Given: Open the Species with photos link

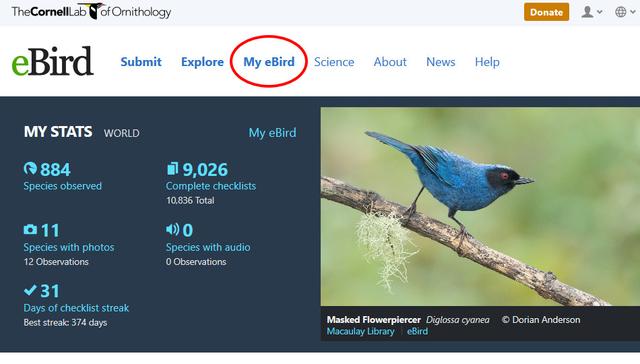Looking at the screenshot, I should click(69, 247).
